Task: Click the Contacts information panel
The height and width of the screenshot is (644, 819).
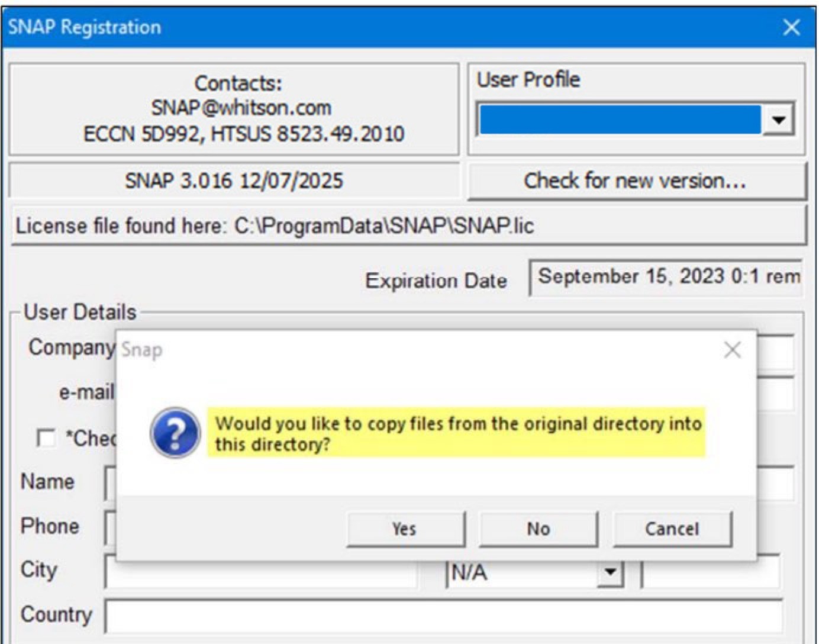Action: pyautogui.click(x=234, y=109)
